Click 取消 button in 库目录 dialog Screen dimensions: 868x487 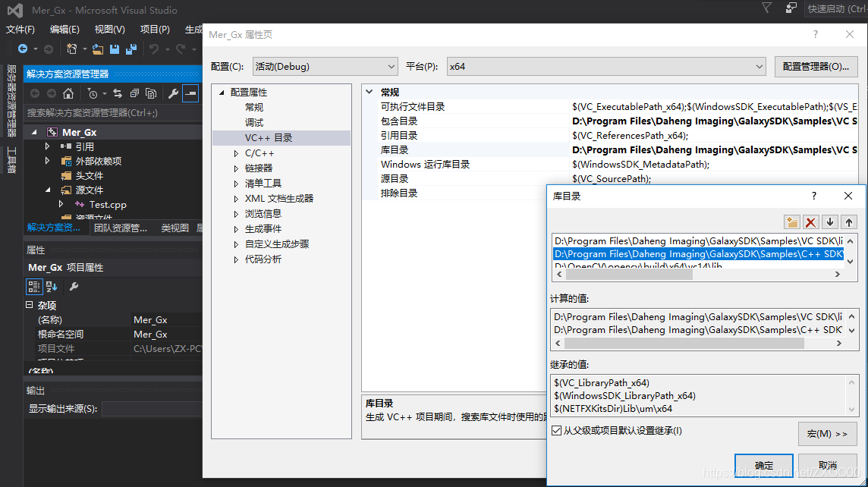click(828, 466)
